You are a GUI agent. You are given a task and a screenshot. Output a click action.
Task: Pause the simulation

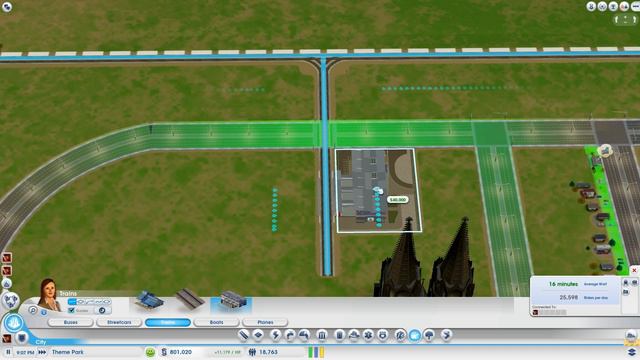[8, 352]
